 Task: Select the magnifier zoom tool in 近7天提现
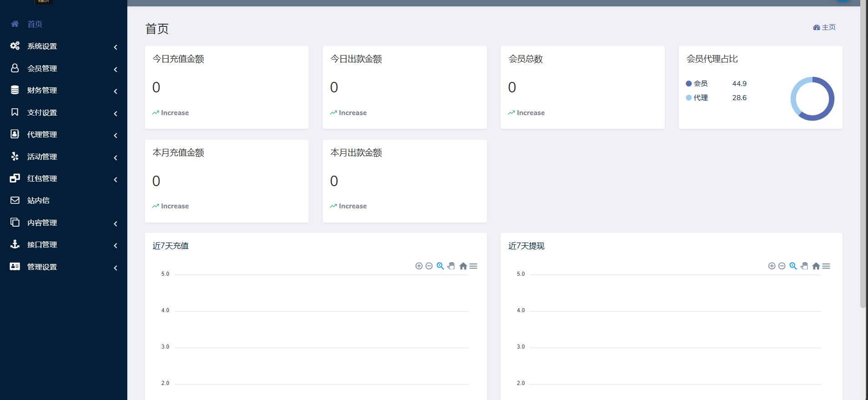pos(793,266)
